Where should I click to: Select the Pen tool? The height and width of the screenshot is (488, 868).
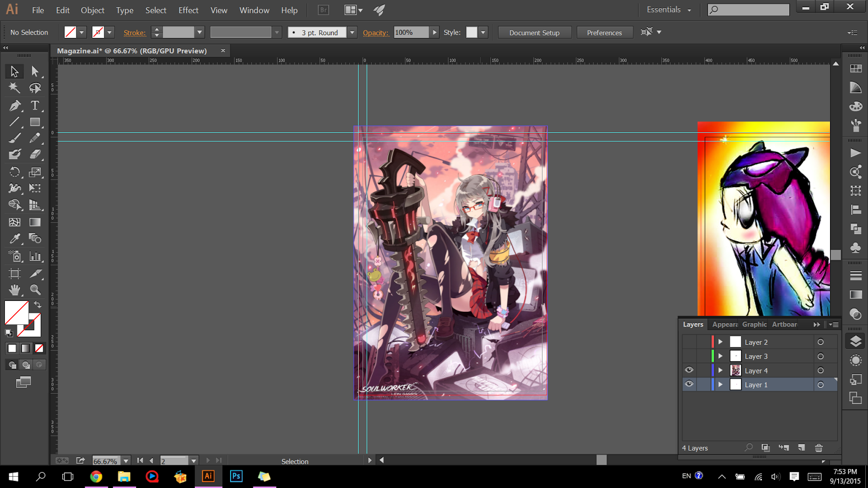15,106
